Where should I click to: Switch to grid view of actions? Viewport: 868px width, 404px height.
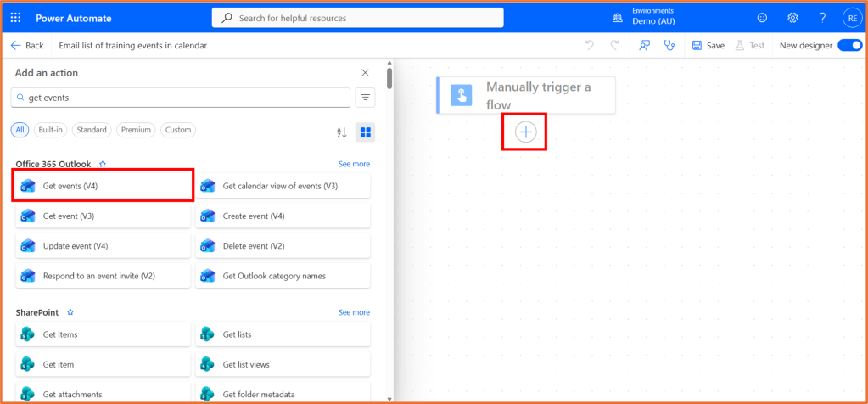point(366,132)
